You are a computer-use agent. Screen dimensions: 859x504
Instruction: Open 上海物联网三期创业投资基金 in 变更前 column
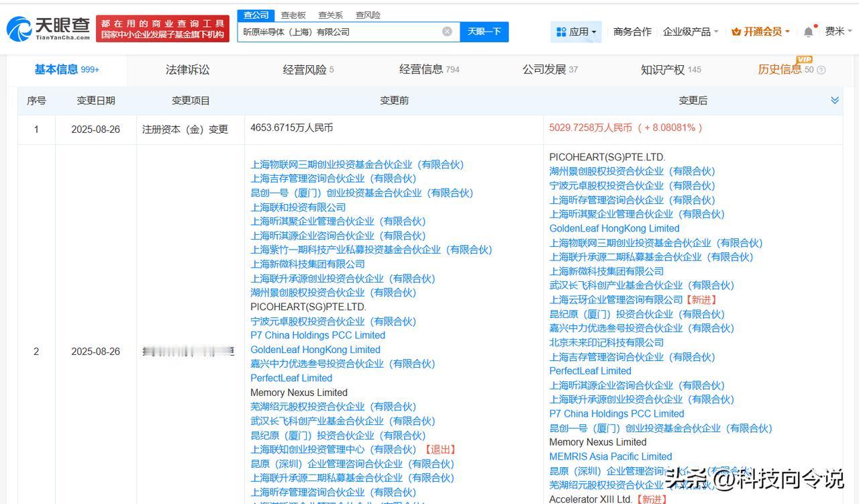pos(357,164)
